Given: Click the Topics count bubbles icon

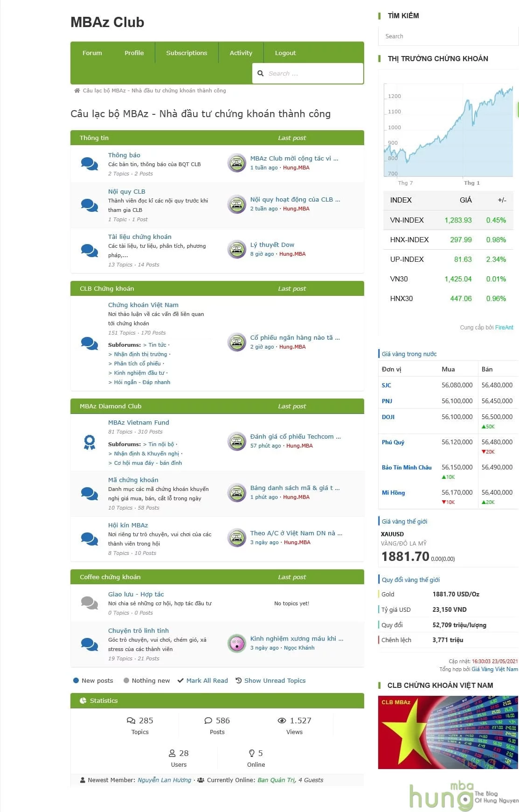Looking at the screenshot, I should [x=131, y=721].
